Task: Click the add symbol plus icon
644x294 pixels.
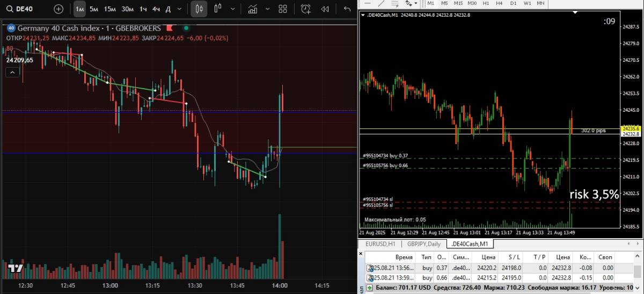Action: [x=58, y=9]
